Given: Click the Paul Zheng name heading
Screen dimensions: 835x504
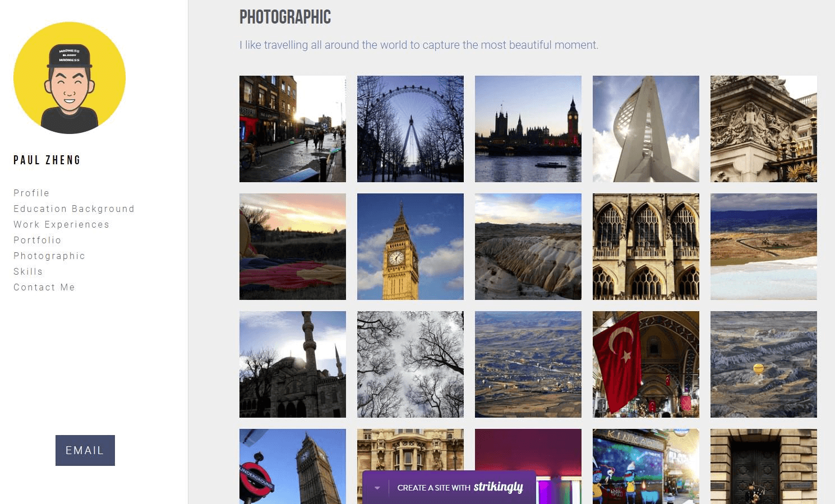Looking at the screenshot, I should [47, 160].
